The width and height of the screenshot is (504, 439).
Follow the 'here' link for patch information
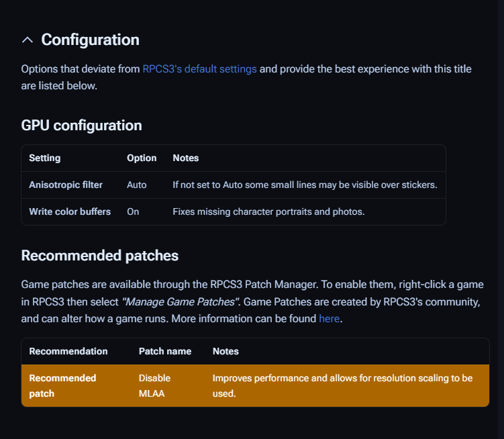[x=329, y=319]
